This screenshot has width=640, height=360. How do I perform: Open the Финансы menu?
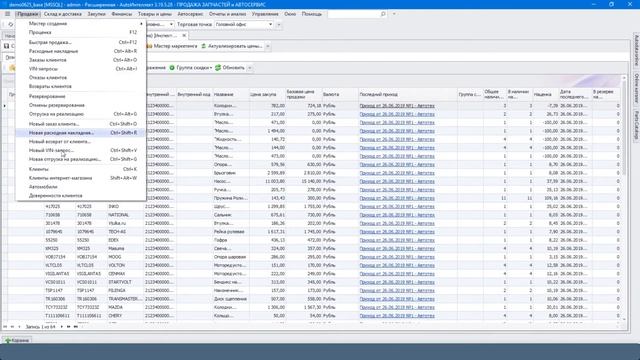pos(122,14)
